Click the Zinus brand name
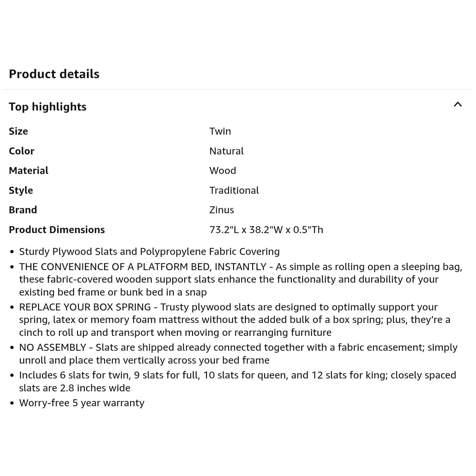This screenshot has height=476, width=476. [x=221, y=210]
